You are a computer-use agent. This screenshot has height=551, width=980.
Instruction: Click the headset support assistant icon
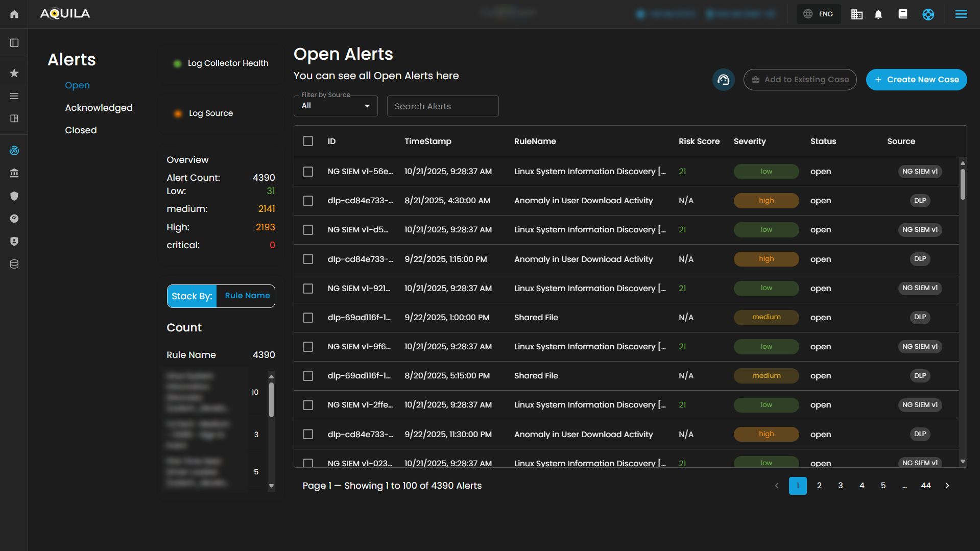click(723, 80)
